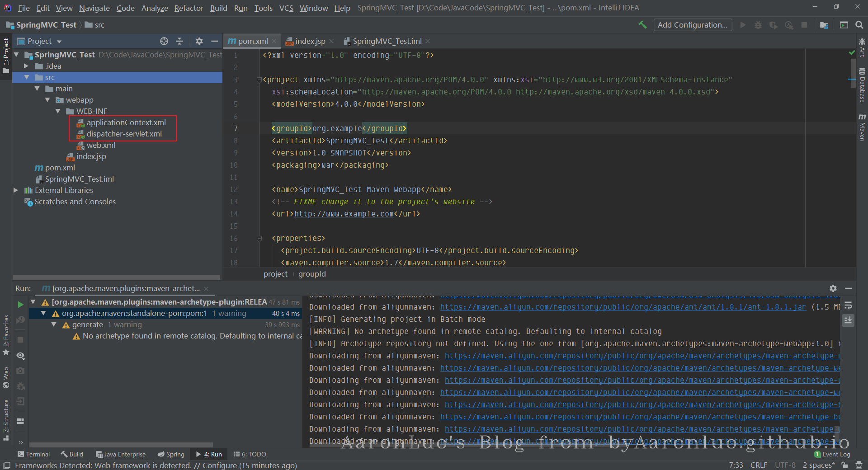Viewport: 868px width, 470px height.
Task: Hide the Project panel with the minus icon
Action: pos(215,41)
